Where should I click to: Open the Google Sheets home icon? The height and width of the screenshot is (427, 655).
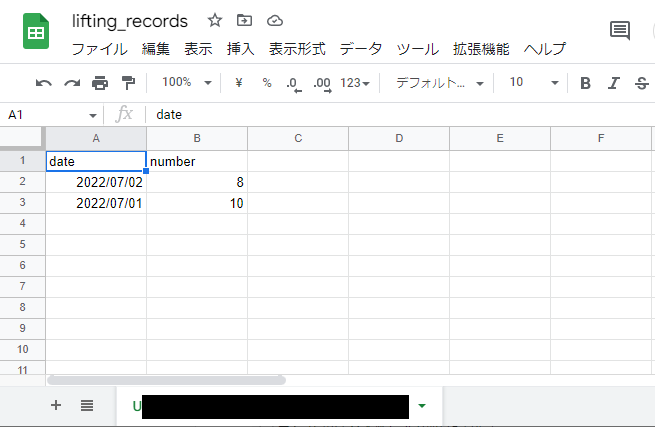point(36,31)
